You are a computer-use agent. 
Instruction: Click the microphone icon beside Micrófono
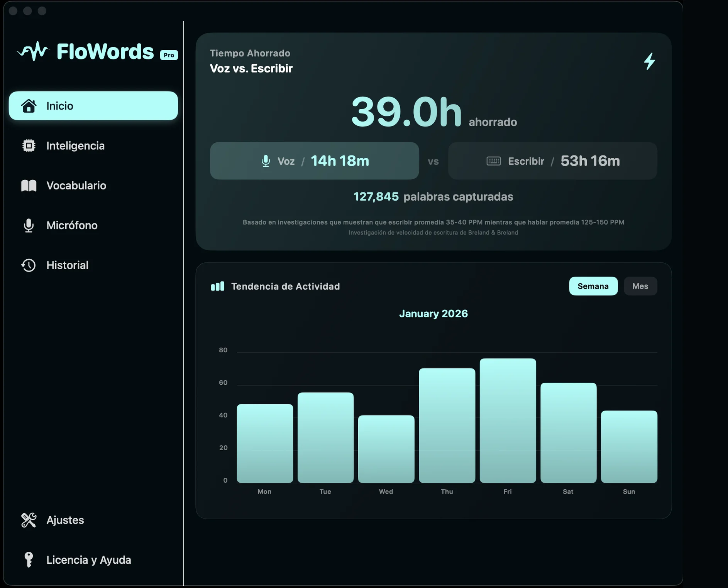click(29, 225)
